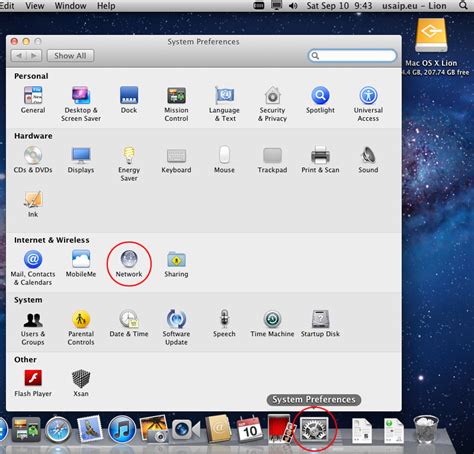This screenshot has height=454, width=474.
Task: Open Desktop & Screen Saver settings
Action: [81, 104]
